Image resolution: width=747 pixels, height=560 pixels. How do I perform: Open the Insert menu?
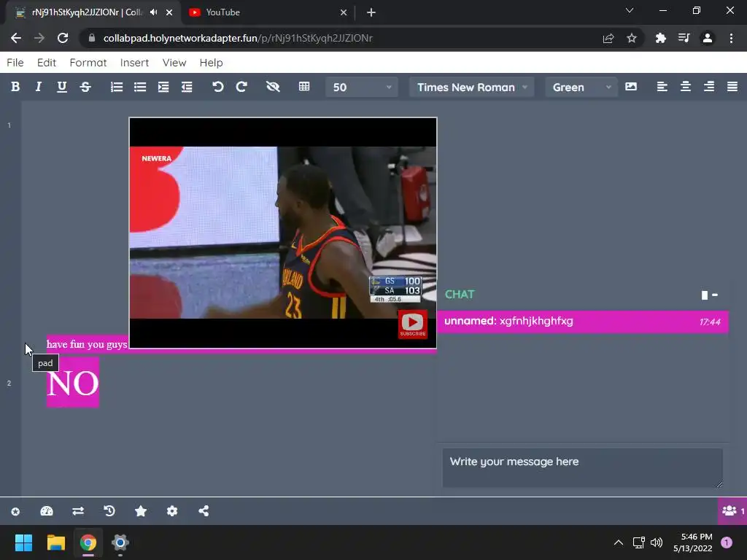pyautogui.click(x=134, y=63)
